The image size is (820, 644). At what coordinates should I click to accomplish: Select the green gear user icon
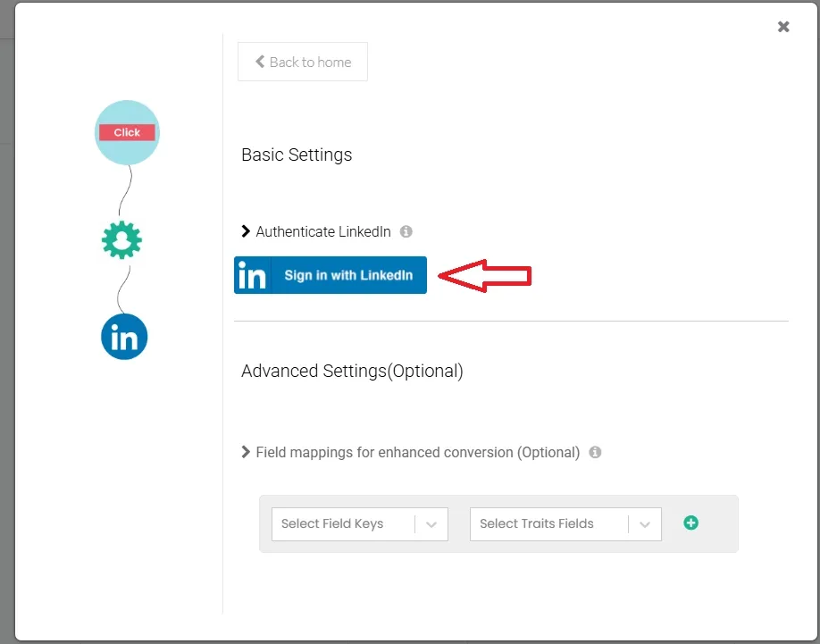pos(121,240)
